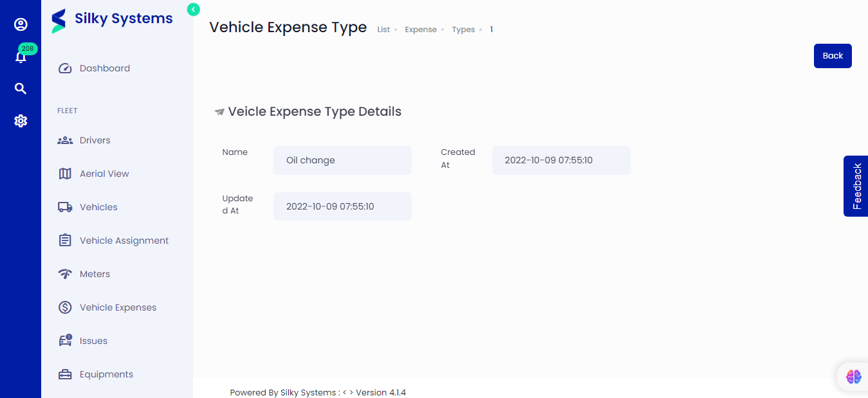The width and height of the screenshot is (868, 398).
Task: Select the Types breadcrumb item
Action: (x=463, y=29)
